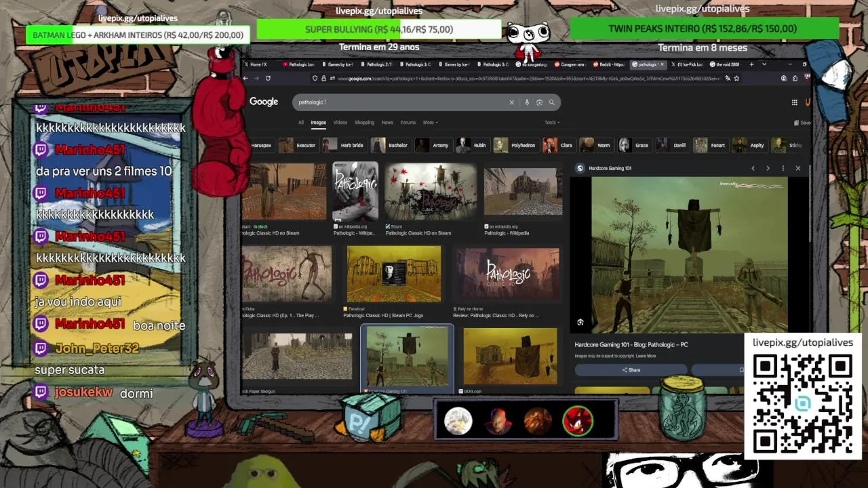Image resolution: width=868 pixels, height=488 pixels.
Task: Filter images by Bachelor chip
Action: [390, 145]
